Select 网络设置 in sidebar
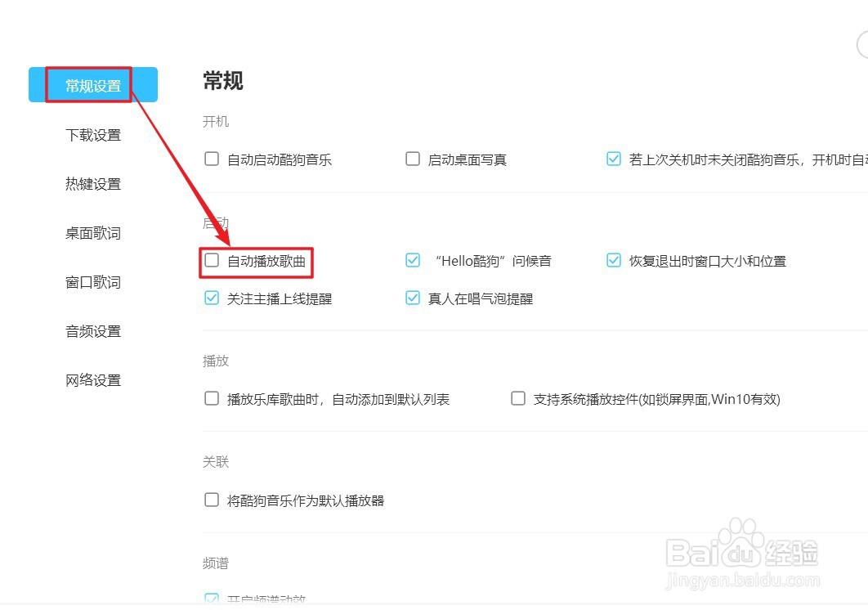The image size is (868, 610). click(x=93, y=380)
